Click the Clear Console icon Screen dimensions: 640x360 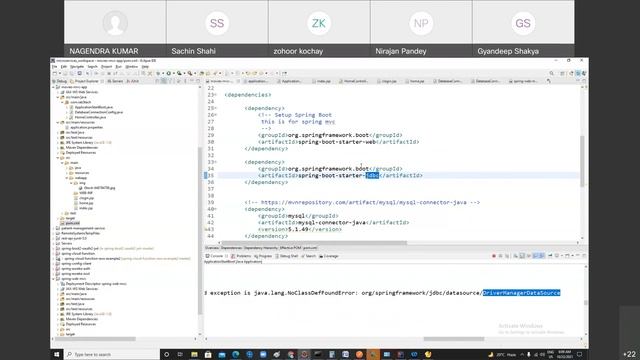(x=516, y=256)
